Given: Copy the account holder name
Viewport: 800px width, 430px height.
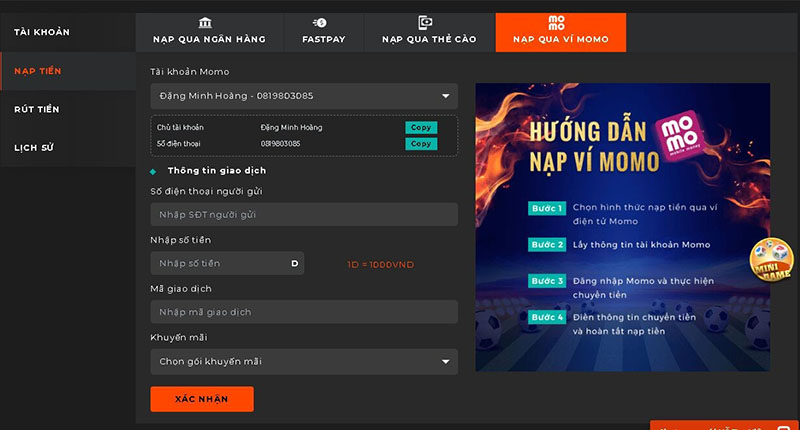Looking at the screenshot, I should click(421, 128).
